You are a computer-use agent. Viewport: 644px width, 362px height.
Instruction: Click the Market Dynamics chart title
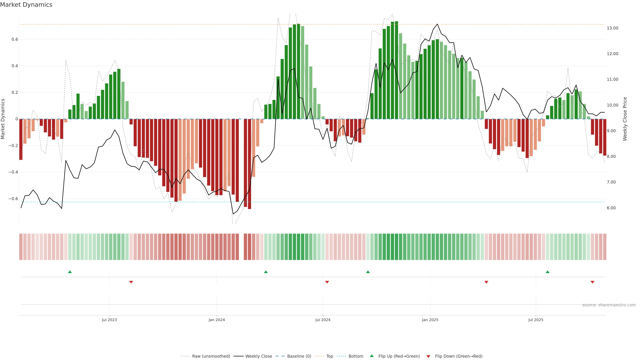point(26,5)
